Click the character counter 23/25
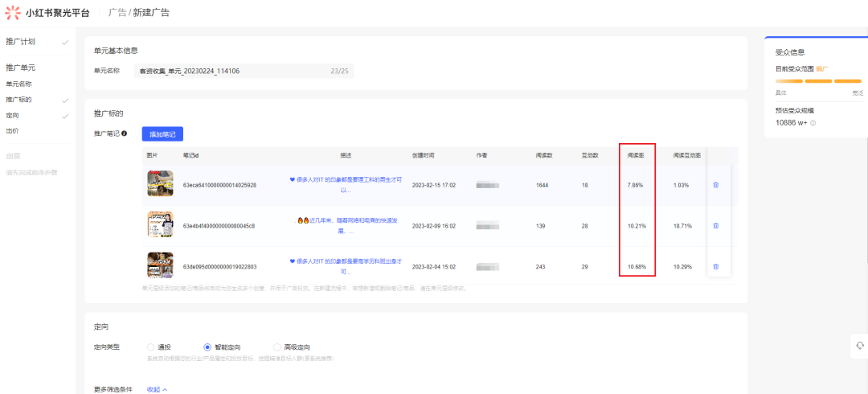The image size is (868, 394). coord(339,71)
